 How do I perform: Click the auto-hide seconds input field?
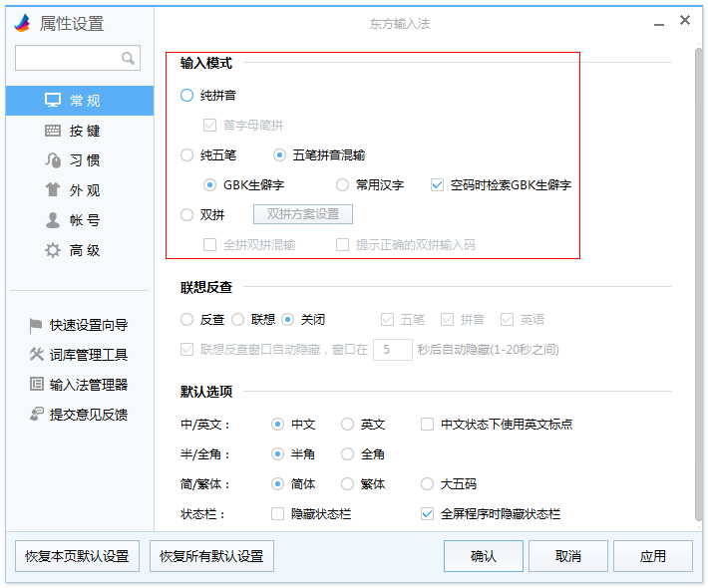click(x=393, y=350)
